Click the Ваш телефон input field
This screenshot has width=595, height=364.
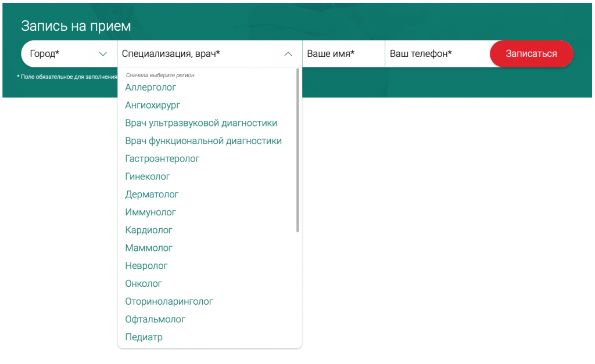437,54
